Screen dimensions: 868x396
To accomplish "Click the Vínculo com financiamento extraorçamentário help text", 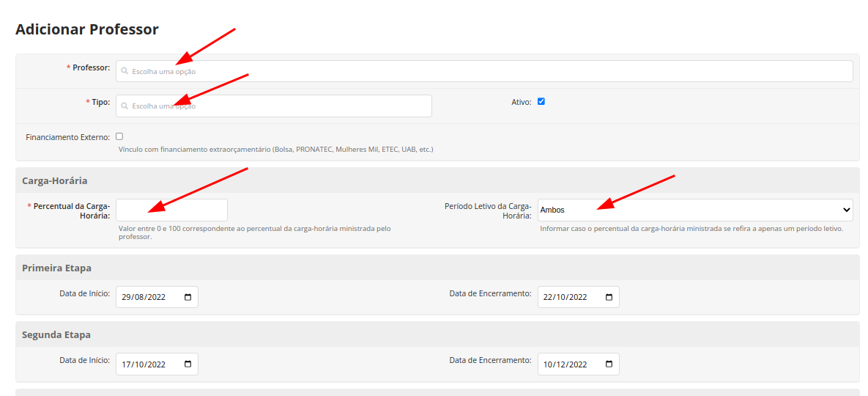I will coord(275,150).
